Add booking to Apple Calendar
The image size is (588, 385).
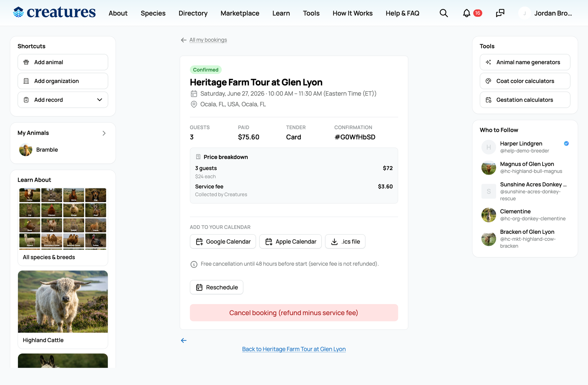[x=290, y=242]
